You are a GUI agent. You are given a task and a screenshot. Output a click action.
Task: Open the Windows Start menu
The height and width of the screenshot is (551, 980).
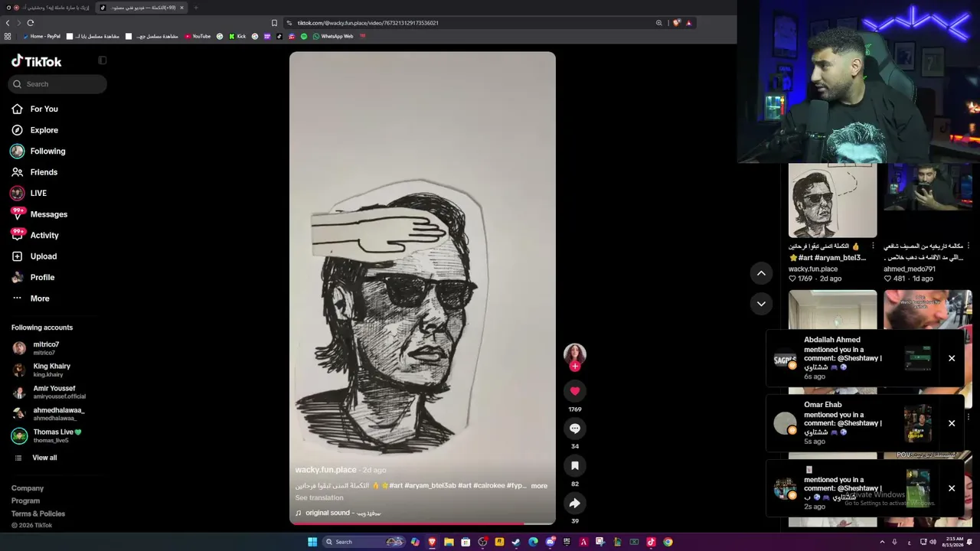pos(312,542)
